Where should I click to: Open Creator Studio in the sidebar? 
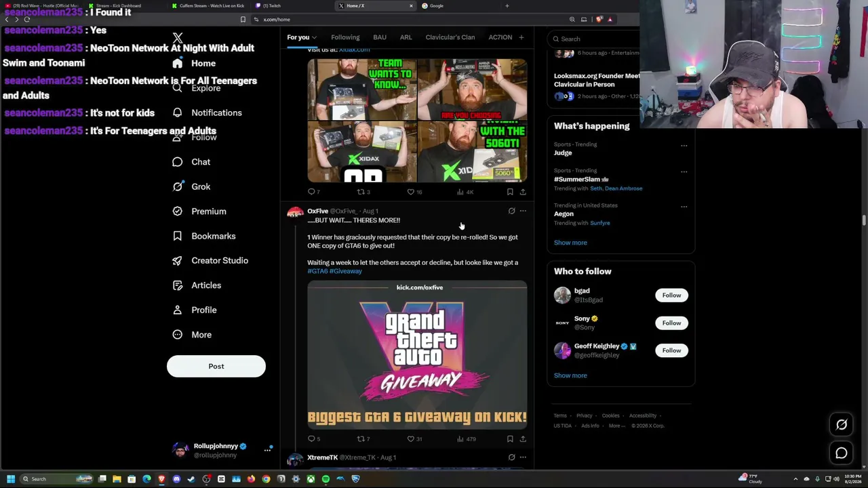(x=210, y=260)
